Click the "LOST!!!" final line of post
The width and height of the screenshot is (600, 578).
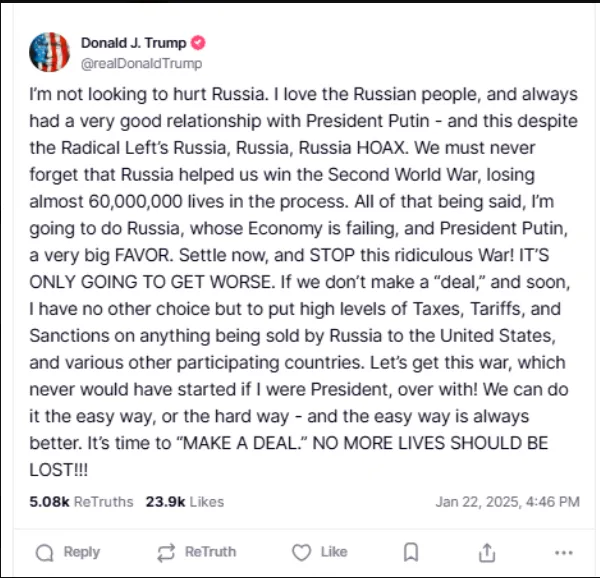58,466
